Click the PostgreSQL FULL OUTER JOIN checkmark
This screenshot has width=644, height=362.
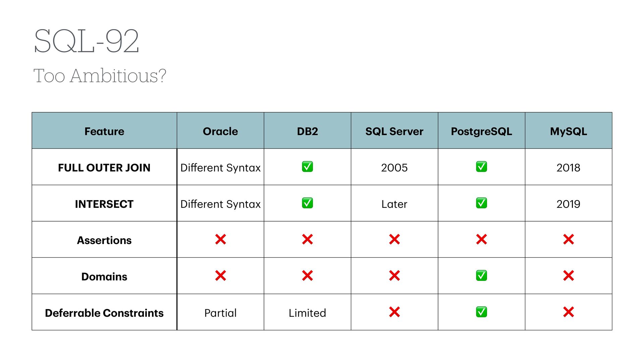481,167
